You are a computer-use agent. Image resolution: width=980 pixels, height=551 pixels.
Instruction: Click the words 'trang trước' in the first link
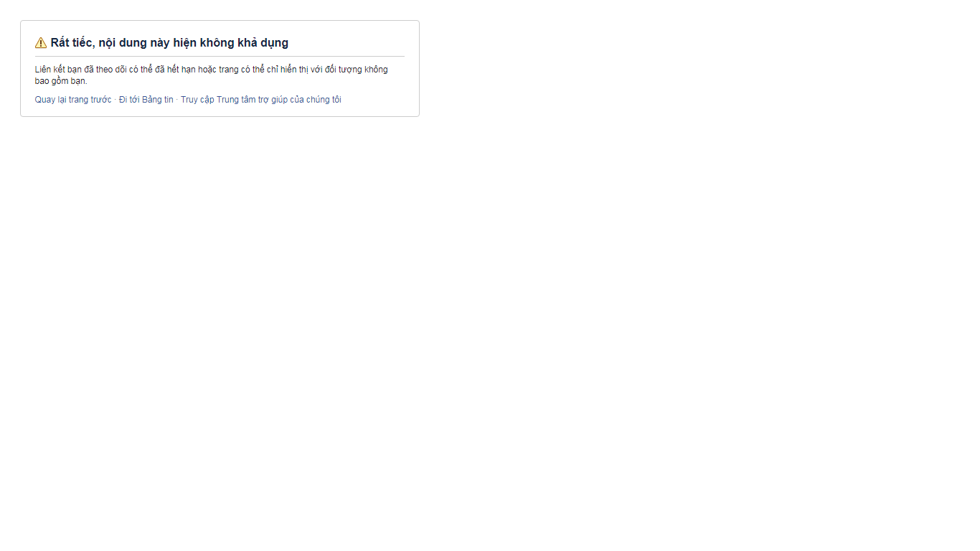coord(90,100)
